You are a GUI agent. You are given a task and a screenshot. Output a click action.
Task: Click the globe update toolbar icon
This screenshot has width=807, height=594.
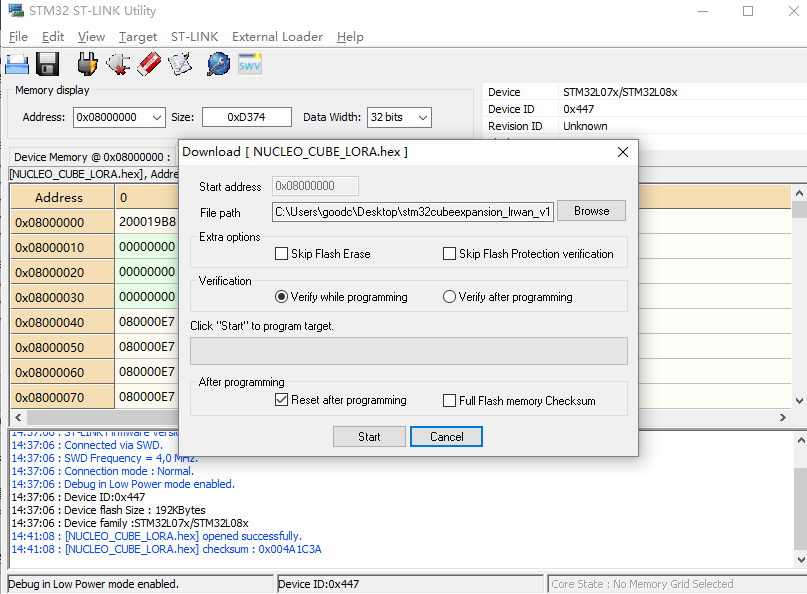coord(219,65)
